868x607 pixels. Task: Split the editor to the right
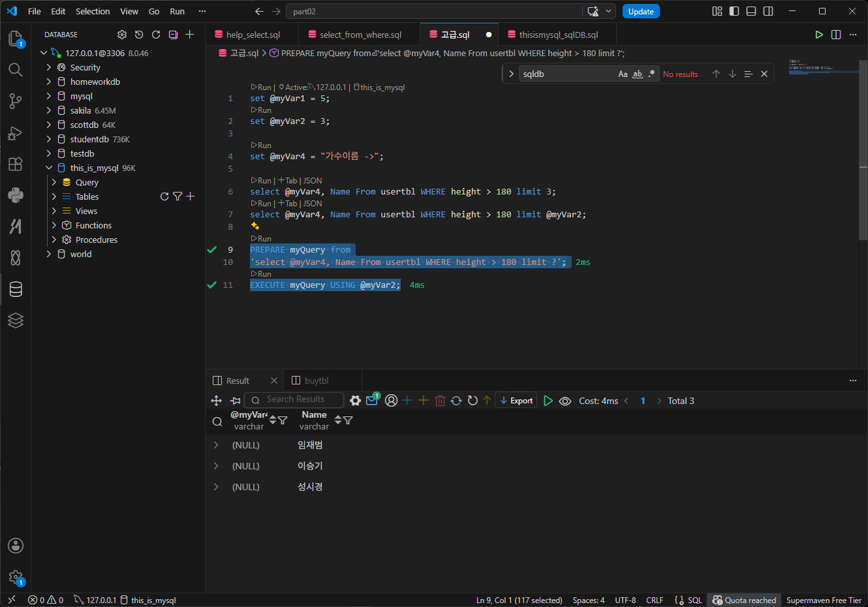pos(836,35)
